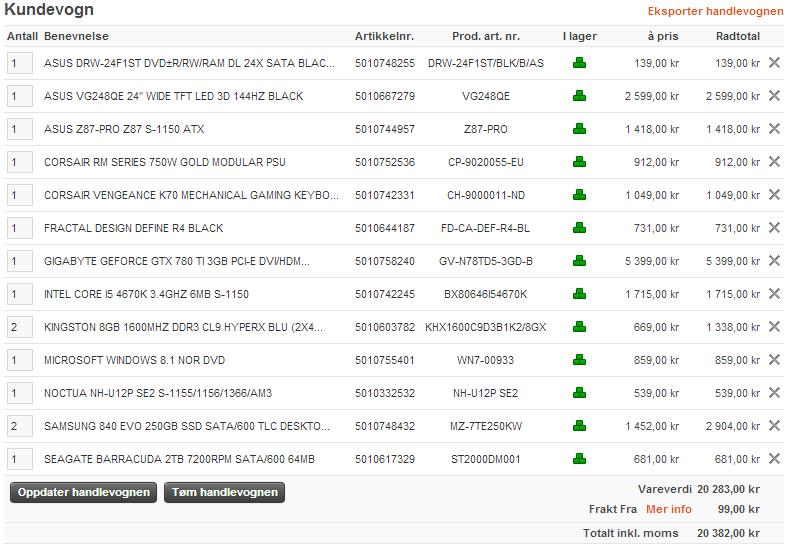Click Vareverdi amount 20 283,00 kr
The image size is (796, 546).
click(728, 489)
